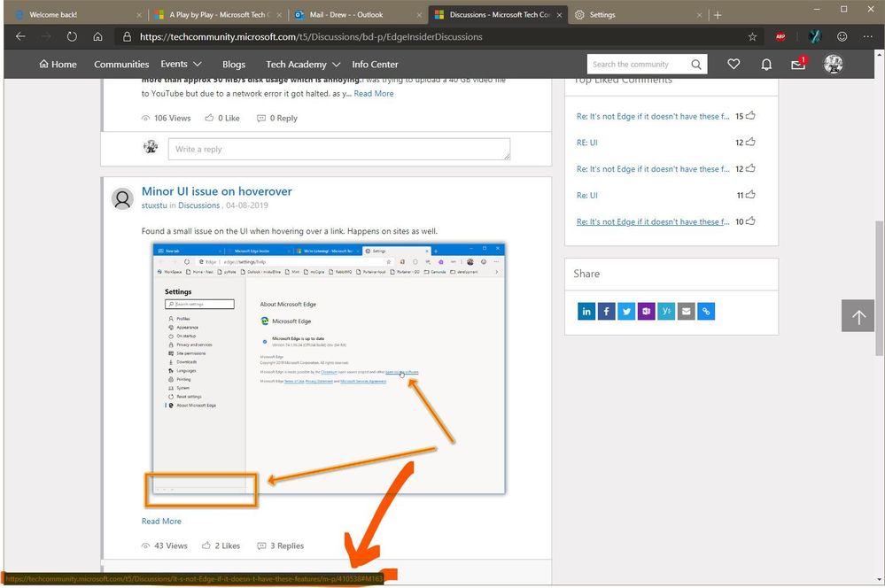This screenshot has height=588, width=885.
Task: Click the 106 Views count
Action: point(166,118)
